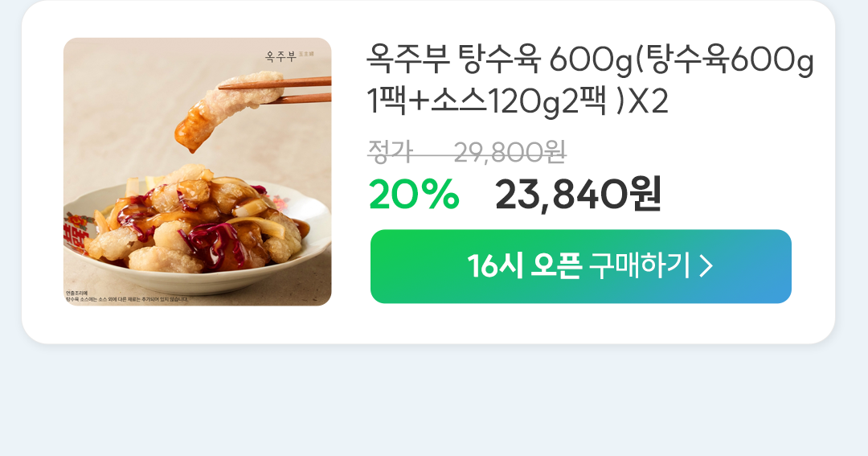Viewport: 868px width, 456px height.
Task: Open the tangsuyuk product thumbnail image
Action: (x=198, y=172)
